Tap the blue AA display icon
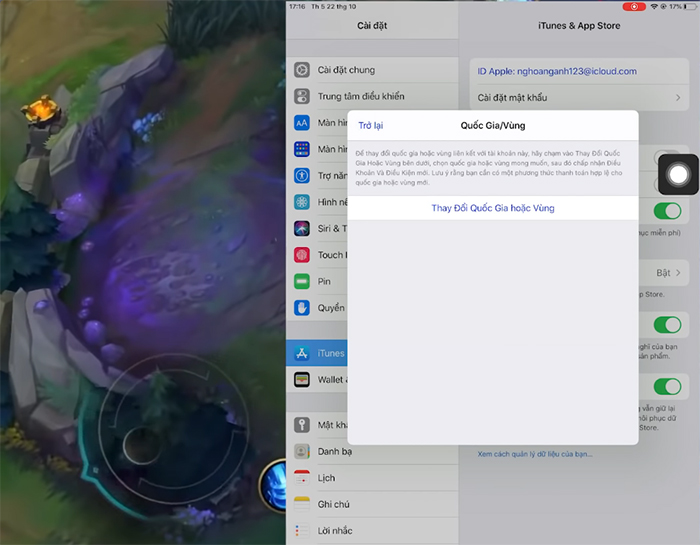This screenshot has width=700, height=545. tap(302, 123)
